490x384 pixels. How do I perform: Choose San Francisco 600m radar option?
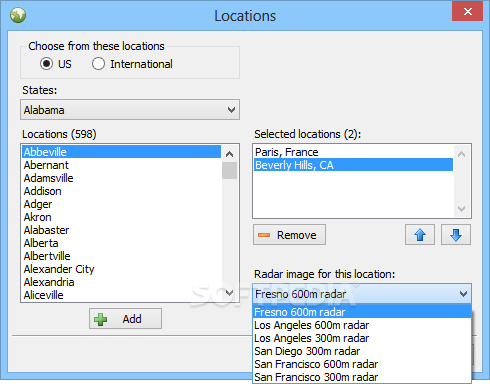[362, 364]
